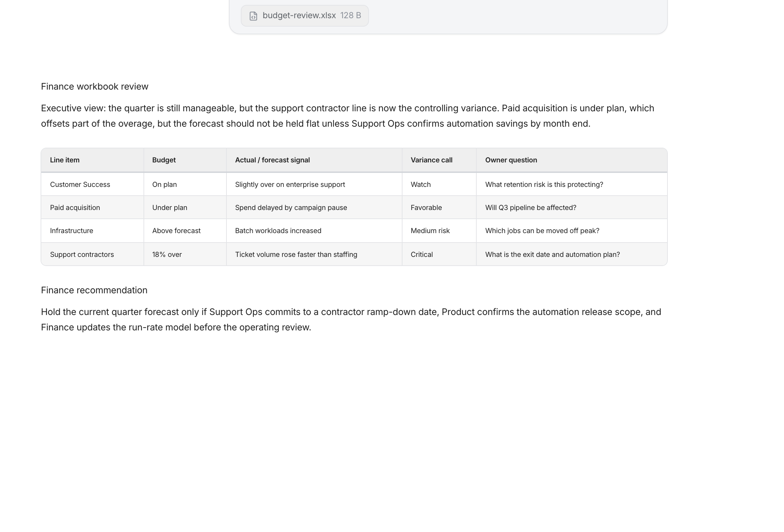Click the Favorable variance cell
This screenshot has height=532, width=784.
click(x=426, y=208)
